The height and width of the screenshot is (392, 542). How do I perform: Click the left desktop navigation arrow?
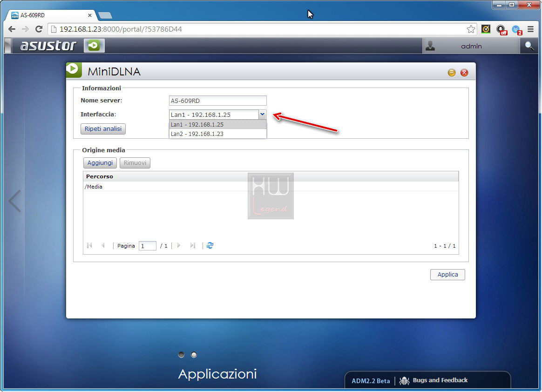point(15,201)
